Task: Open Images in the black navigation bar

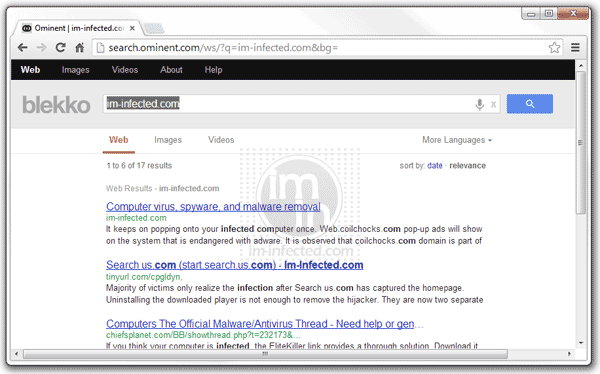Action: [75, 70]
